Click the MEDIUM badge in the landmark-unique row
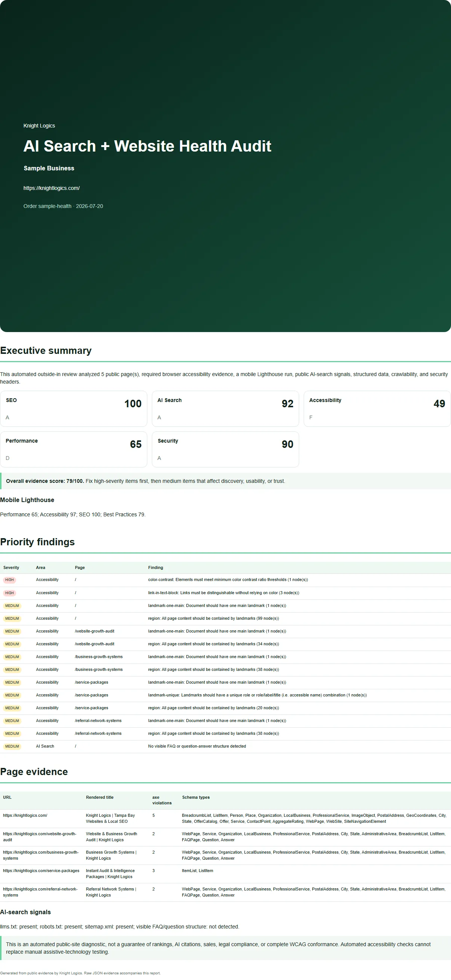Image resolution: width=451 pixels, height=980 pixels. (12, 695)
